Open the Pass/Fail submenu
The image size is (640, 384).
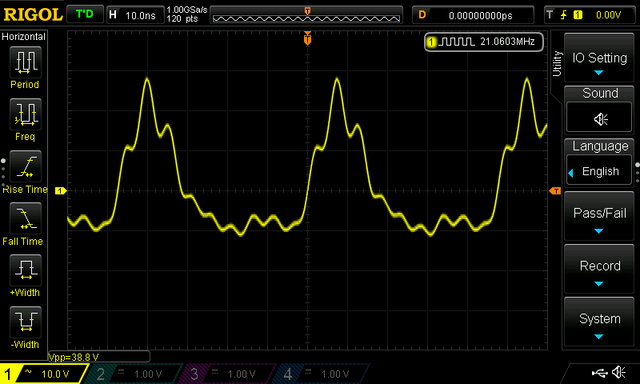[x=599, y=216]
